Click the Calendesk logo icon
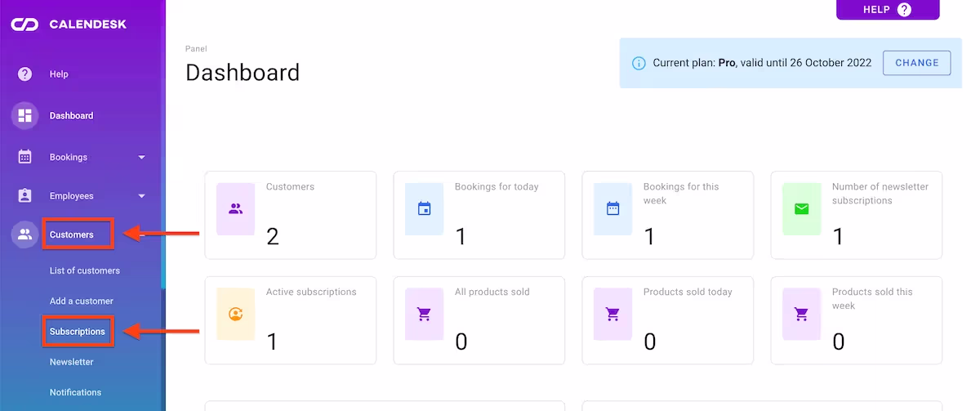This screenshot has width=980, height=411. pyautogui.click(x=24, y=25)
